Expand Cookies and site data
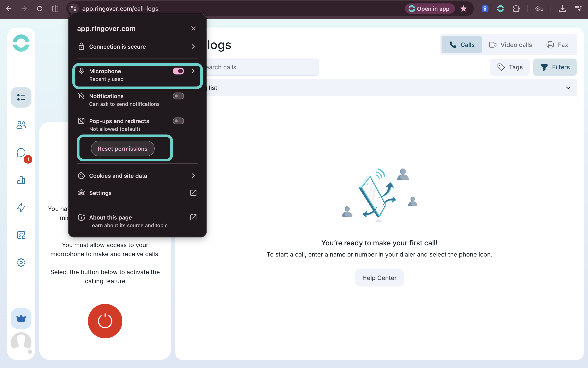Viewport: 588px width, 368px height. (137, 176)
